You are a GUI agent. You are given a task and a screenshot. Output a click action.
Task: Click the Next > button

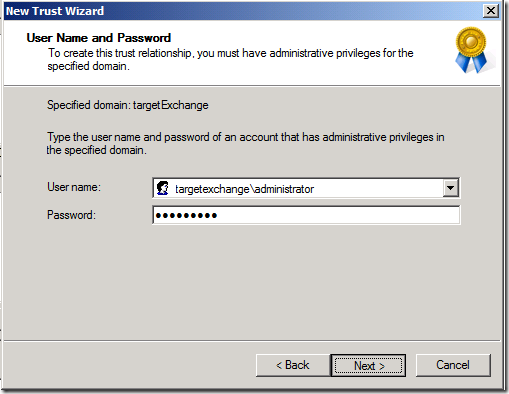[x=368, y=365]
